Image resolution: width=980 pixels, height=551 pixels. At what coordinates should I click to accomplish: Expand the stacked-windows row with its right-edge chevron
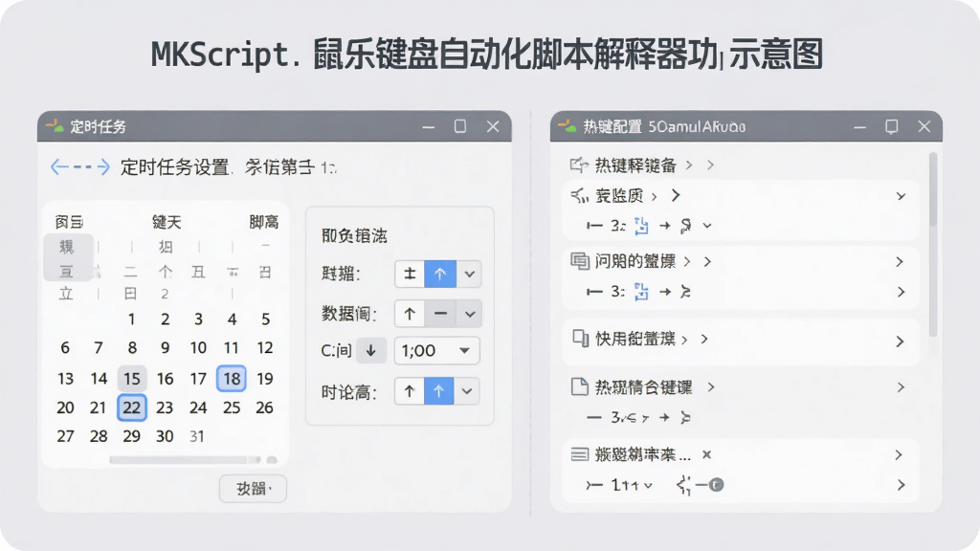(x=900, y=261)
